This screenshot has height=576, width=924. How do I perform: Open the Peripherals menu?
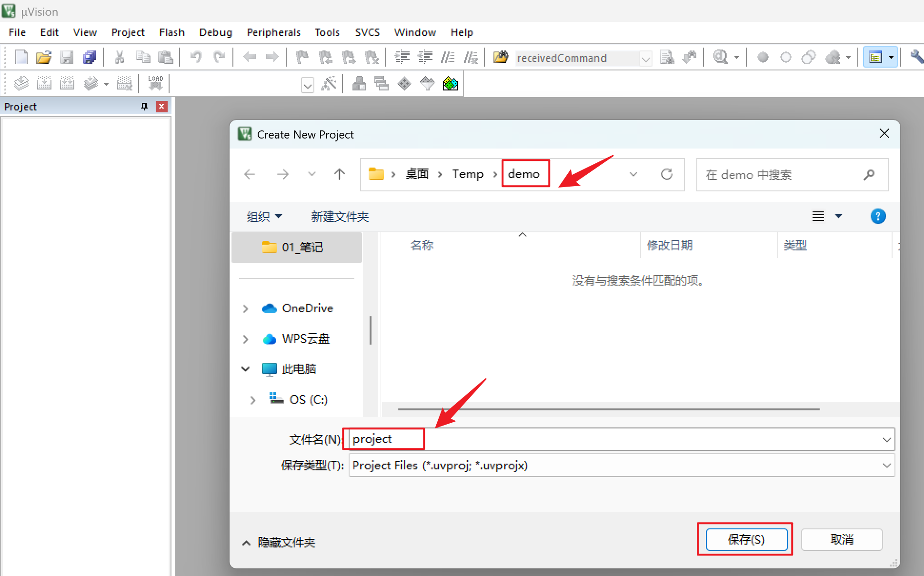pyautogui.click(x=274, y=32)
